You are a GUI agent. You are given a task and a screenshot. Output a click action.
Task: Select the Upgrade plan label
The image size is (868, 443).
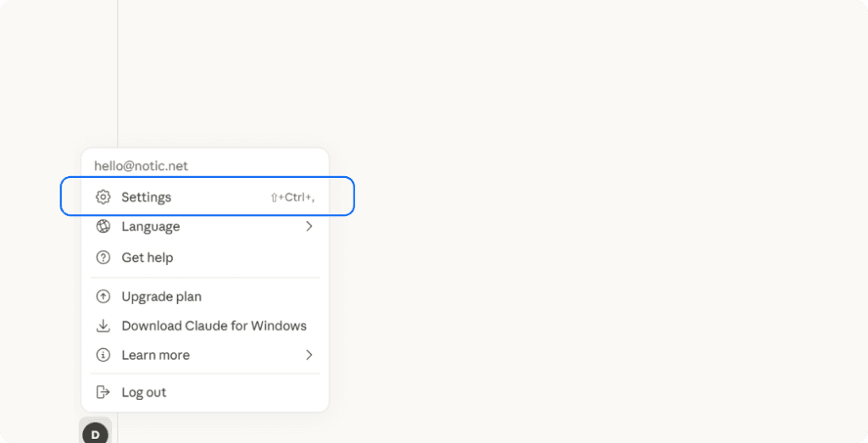click(161, 296)
